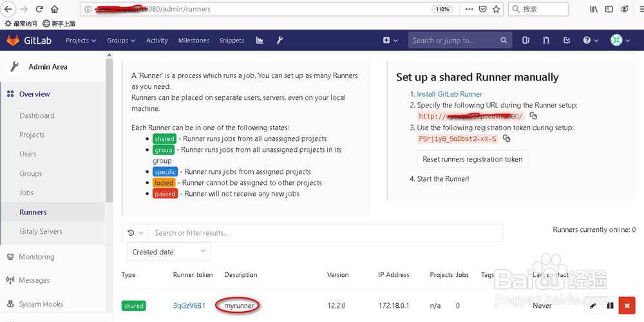Click the browser search box

pyautogui.click(x=538, y=8)
